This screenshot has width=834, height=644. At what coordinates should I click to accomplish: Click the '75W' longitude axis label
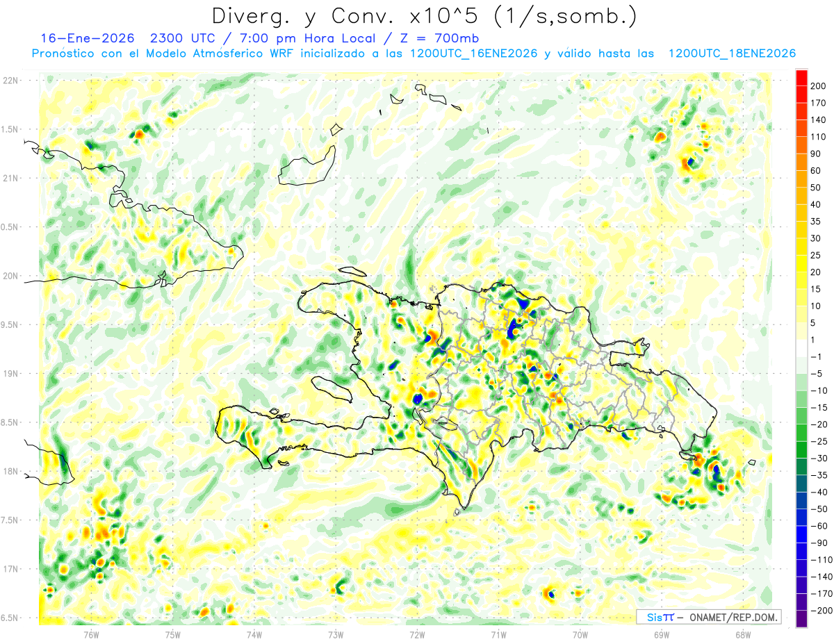point(173,634)
